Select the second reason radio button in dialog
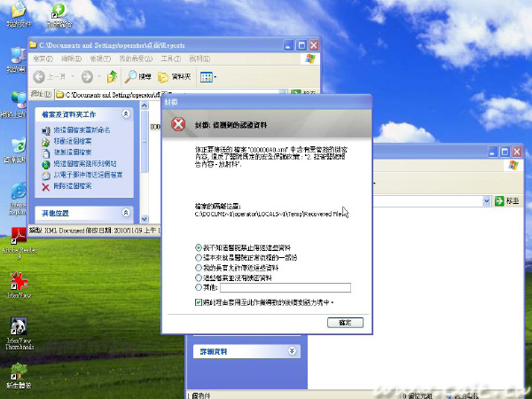The width and height of the screenshot is (532, 399). pyautogui.click(x=199, y=258)
